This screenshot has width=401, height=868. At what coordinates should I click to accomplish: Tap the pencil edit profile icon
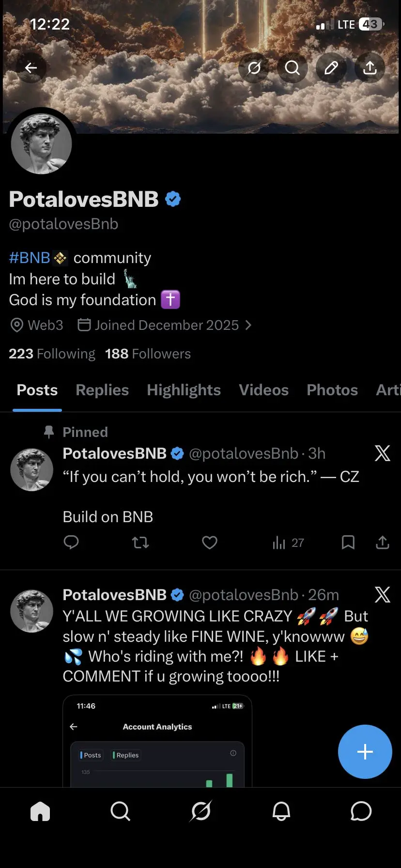click(331, 68)
